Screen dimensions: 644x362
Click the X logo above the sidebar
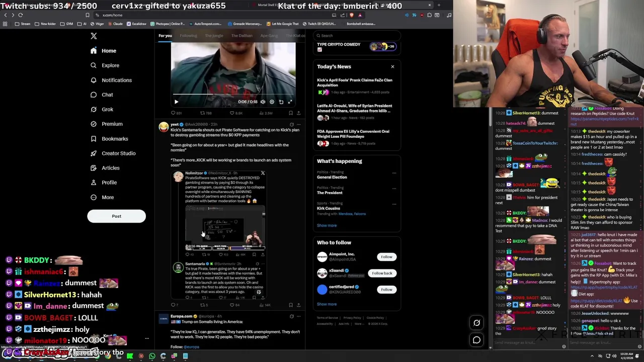(94, 36)
